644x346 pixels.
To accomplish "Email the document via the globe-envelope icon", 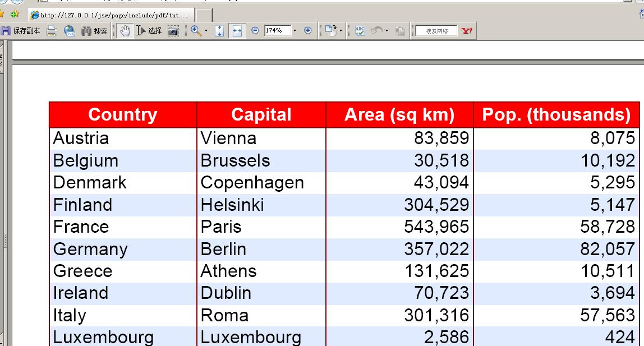I will click(70, 31).
